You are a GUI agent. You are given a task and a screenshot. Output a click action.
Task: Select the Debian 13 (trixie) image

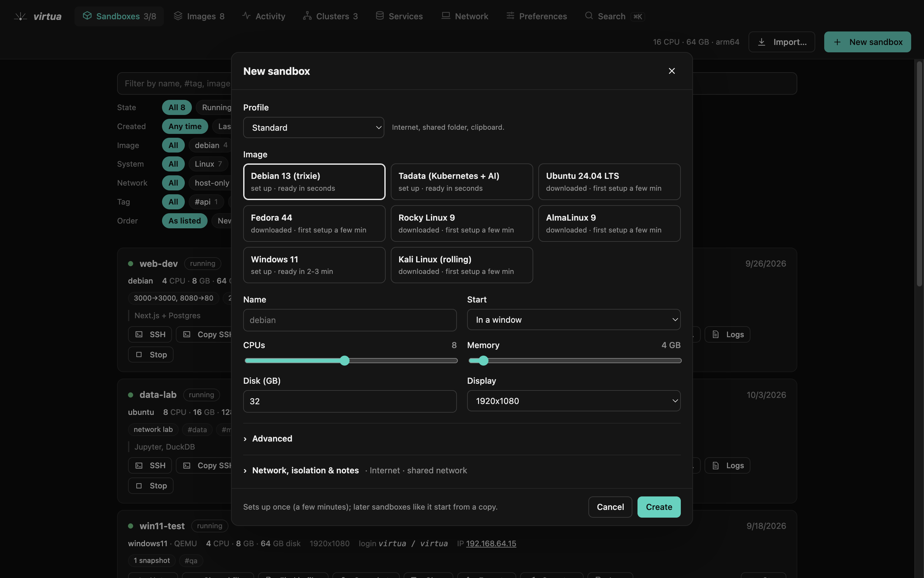click(314, 181)
